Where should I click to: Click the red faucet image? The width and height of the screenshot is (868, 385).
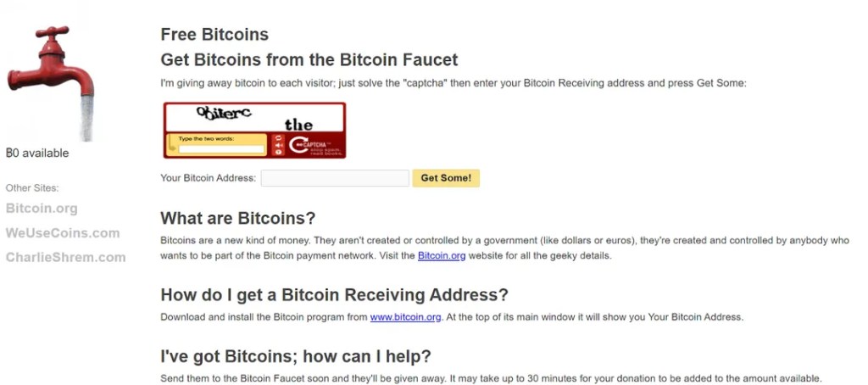[x=50, y=83]
